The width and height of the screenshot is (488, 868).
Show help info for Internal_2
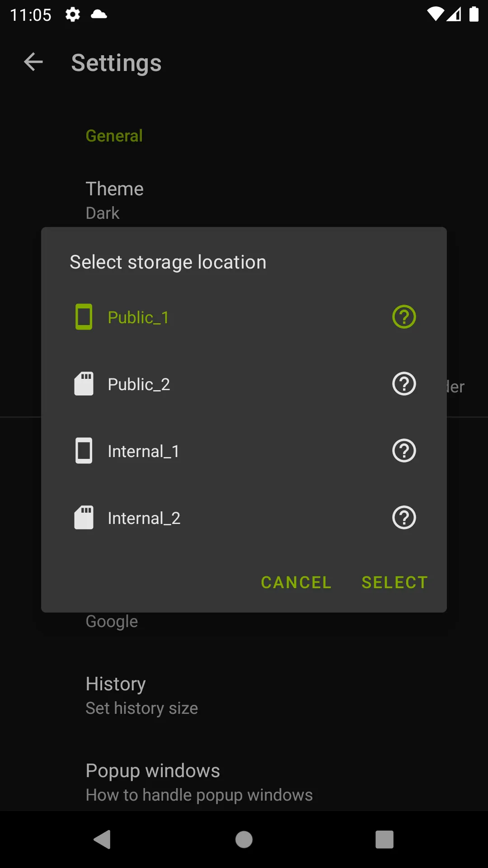(x=404, y=518)
